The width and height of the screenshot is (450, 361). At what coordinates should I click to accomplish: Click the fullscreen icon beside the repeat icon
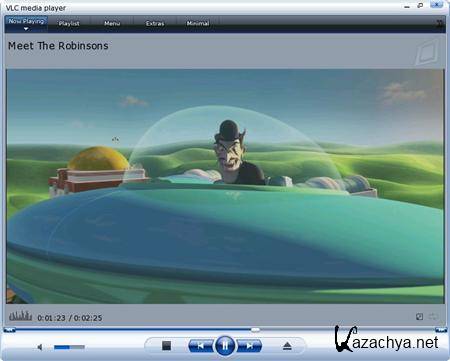click(420, 316)
